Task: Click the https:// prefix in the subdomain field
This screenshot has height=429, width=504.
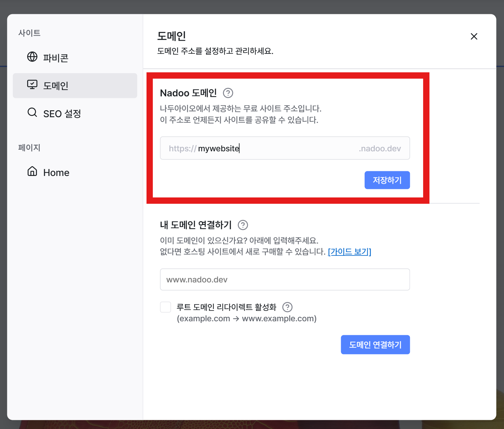Action: 183,148
